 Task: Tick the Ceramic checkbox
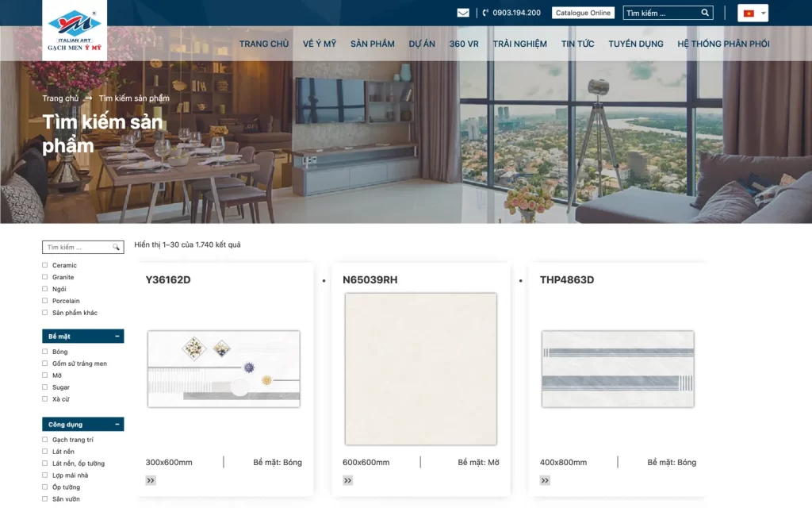click(44, 265)
